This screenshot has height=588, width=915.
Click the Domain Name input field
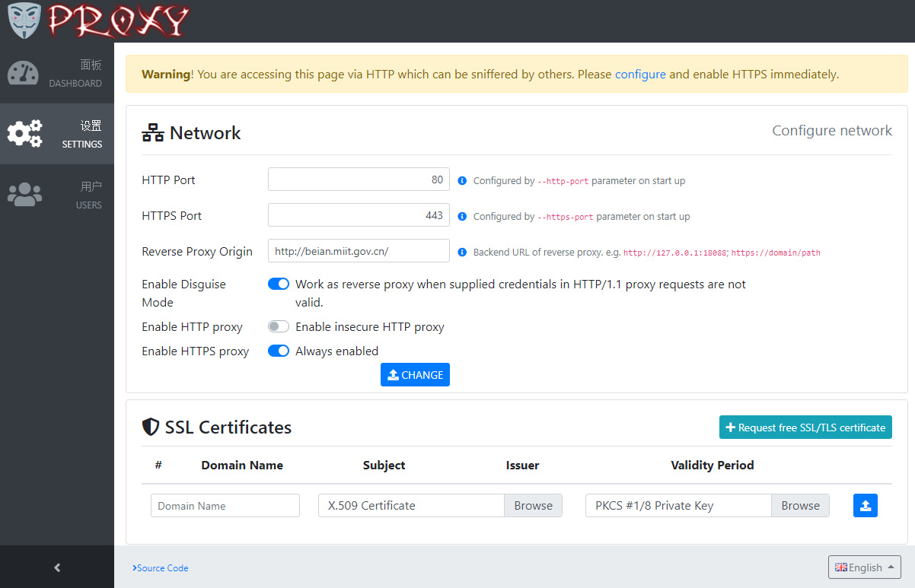tap(225, 506)
